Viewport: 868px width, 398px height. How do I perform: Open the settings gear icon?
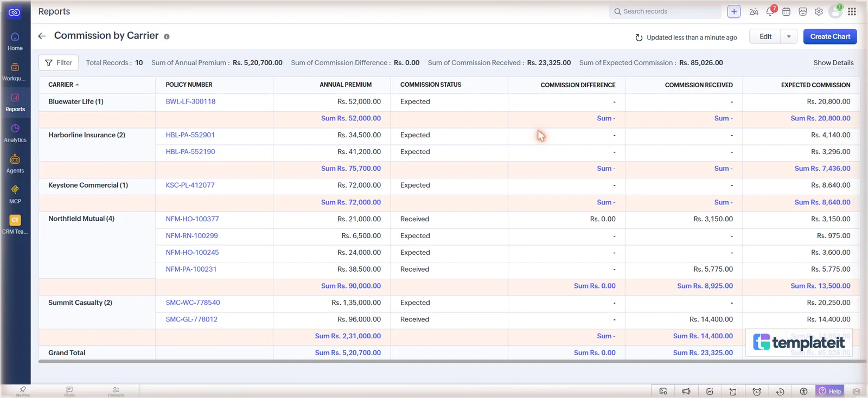point(819,11)
